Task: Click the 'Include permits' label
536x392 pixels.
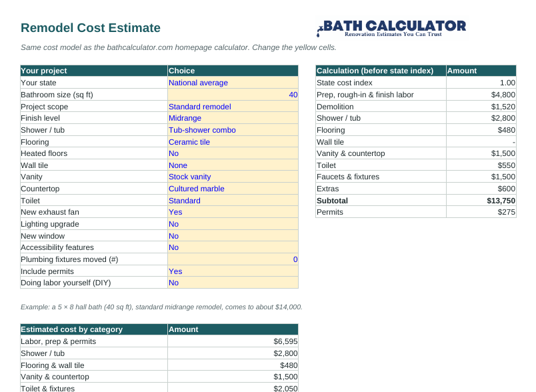Action: [x=47, y=271]
